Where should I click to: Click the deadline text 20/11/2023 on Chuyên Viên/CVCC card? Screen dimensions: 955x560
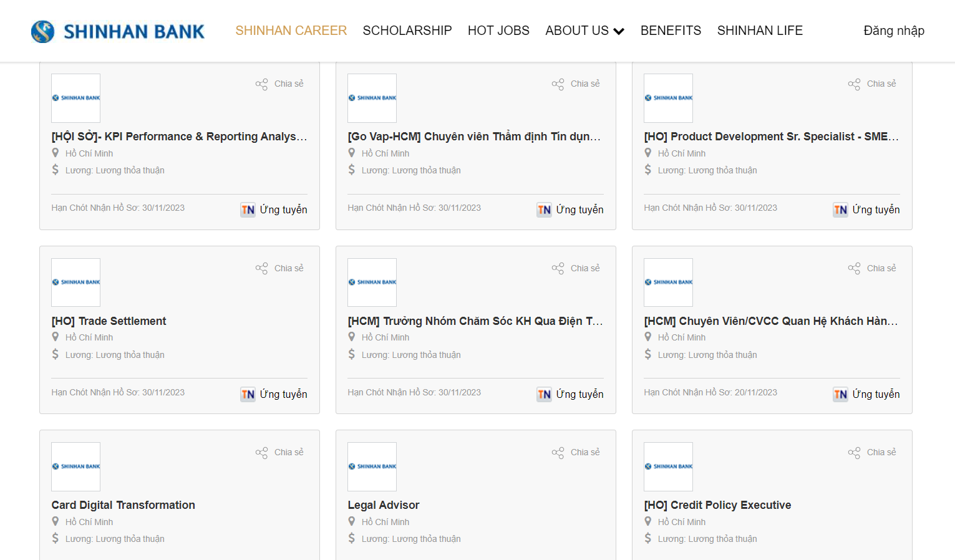click(x=710, y=392)
